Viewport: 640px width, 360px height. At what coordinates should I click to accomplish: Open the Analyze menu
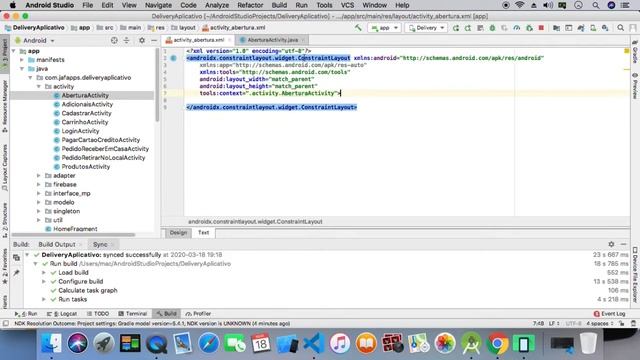tap(216, 5)
